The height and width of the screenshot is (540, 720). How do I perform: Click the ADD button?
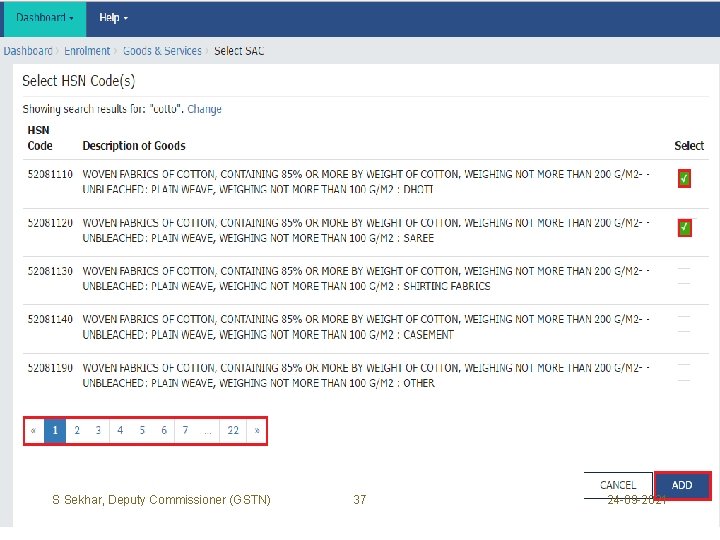coord(682,485)
